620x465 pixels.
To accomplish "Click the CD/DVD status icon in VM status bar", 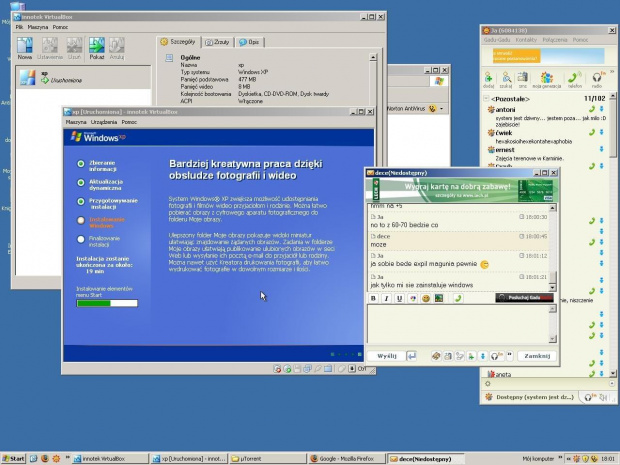I will tap(287, 369).
